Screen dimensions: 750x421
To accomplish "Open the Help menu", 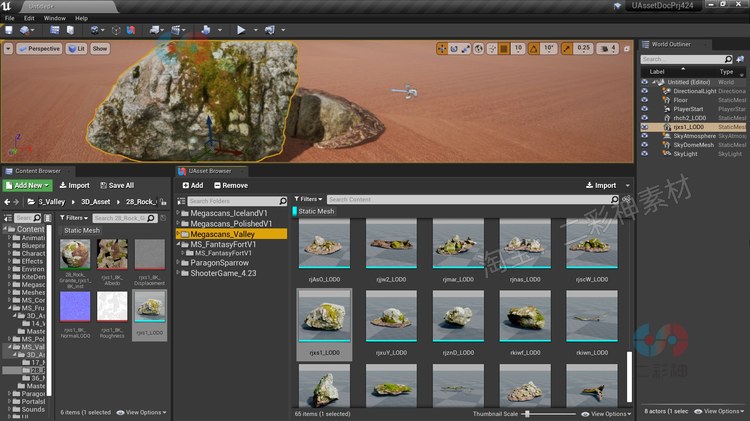I will (x=81, y=18).
